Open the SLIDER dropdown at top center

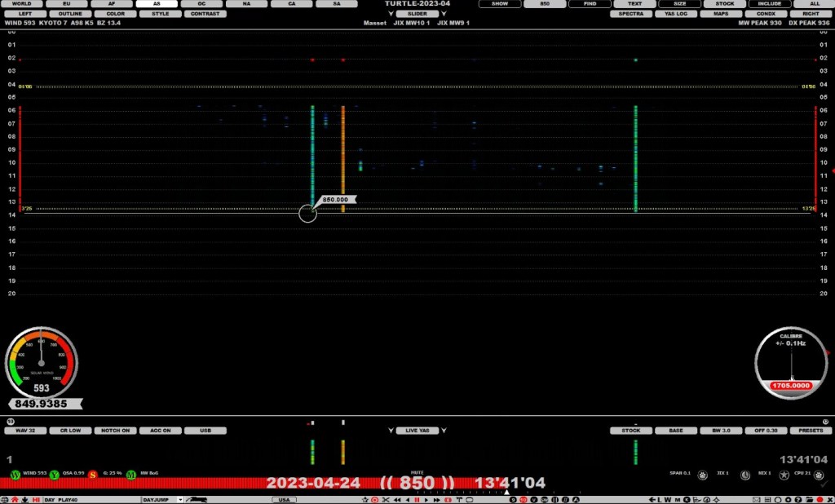[418, 13]
